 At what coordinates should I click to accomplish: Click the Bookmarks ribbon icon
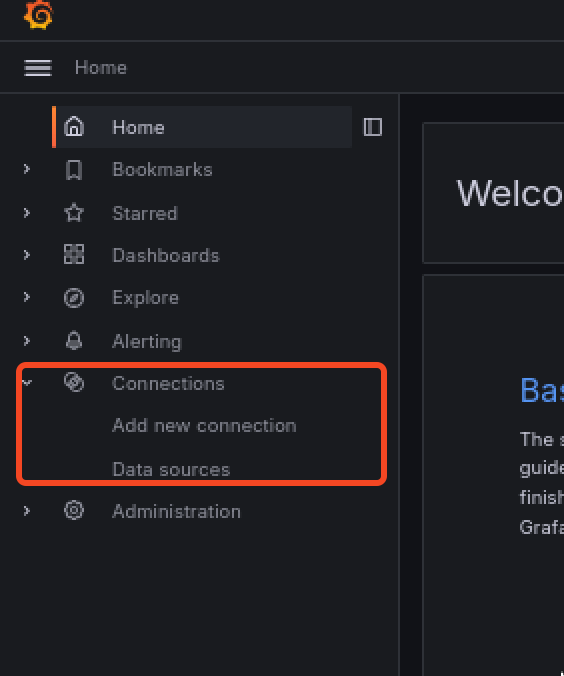(74, 170)
